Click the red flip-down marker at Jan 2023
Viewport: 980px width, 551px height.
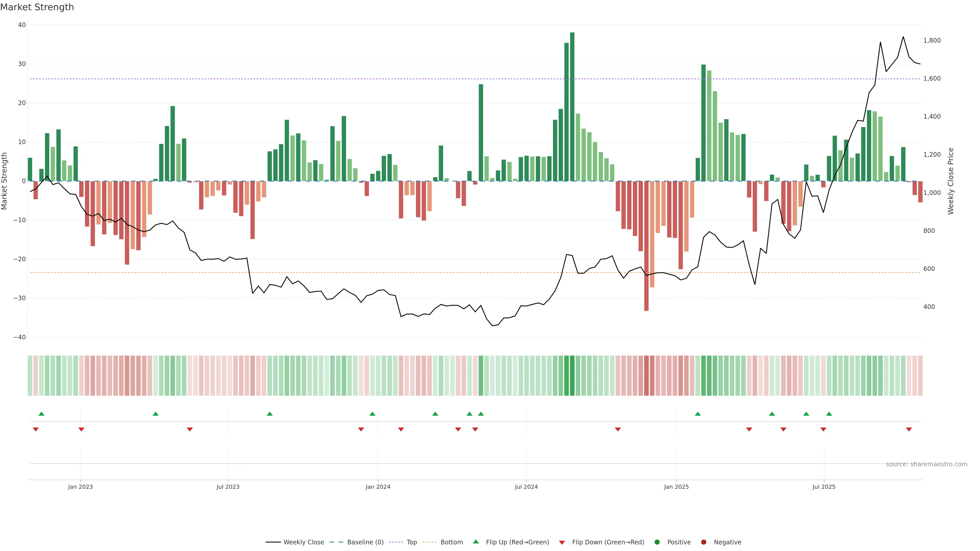[81, 429]
